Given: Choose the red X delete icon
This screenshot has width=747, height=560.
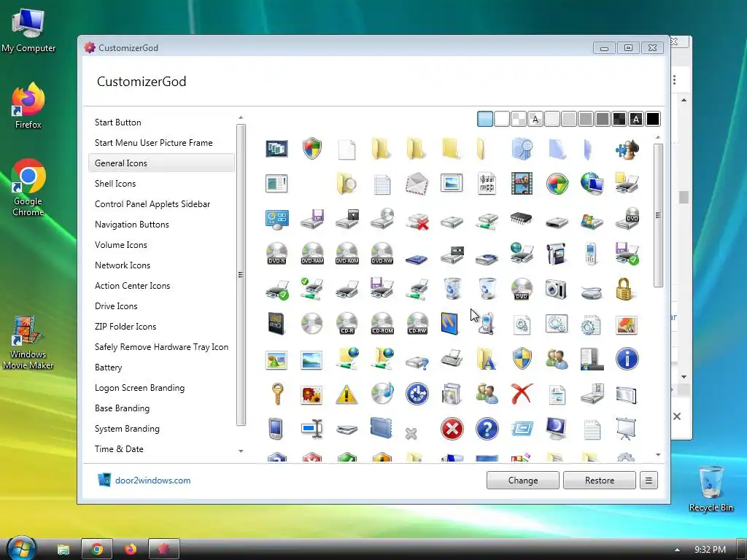Looking at the screenshot, I should 521,394.
